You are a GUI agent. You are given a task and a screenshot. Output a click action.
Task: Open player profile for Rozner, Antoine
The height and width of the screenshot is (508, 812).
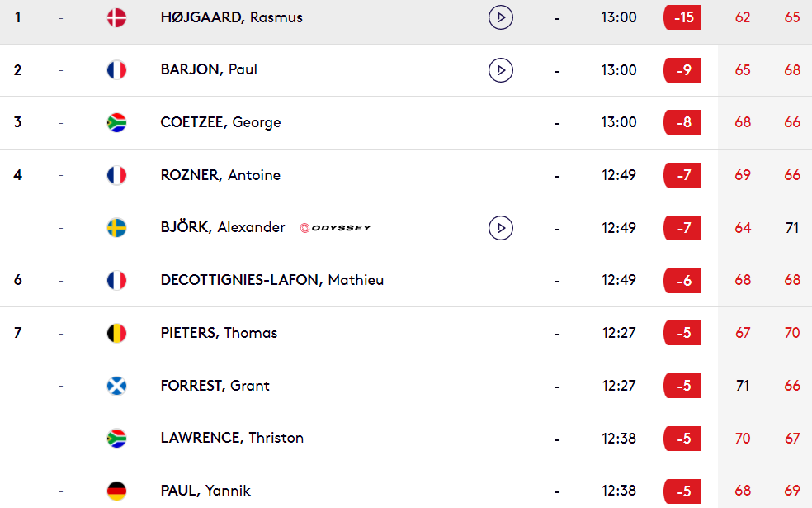[220, 175]
